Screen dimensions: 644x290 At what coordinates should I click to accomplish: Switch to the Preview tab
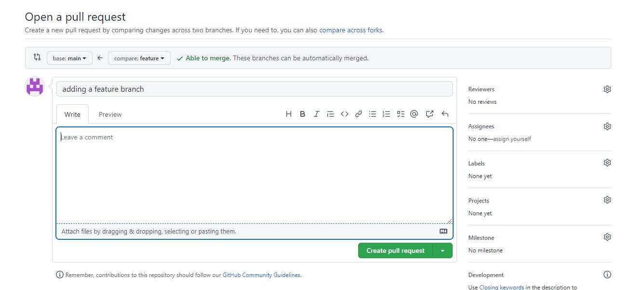pos(110,114)
